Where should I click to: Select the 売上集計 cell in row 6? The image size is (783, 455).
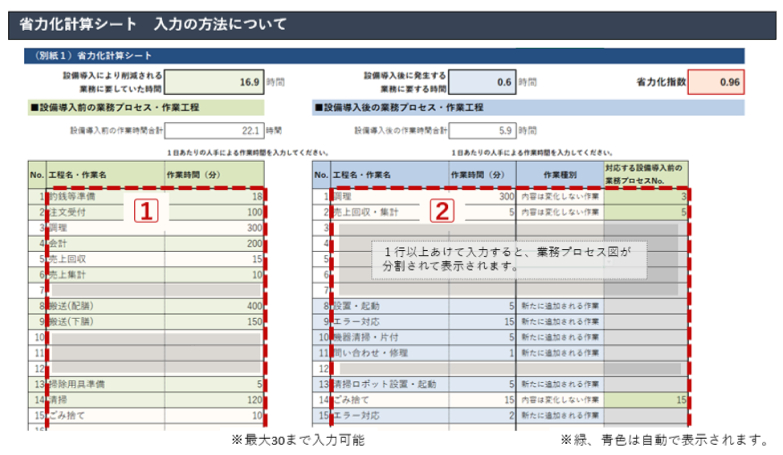pyautogui.click(x=106, y=275)
